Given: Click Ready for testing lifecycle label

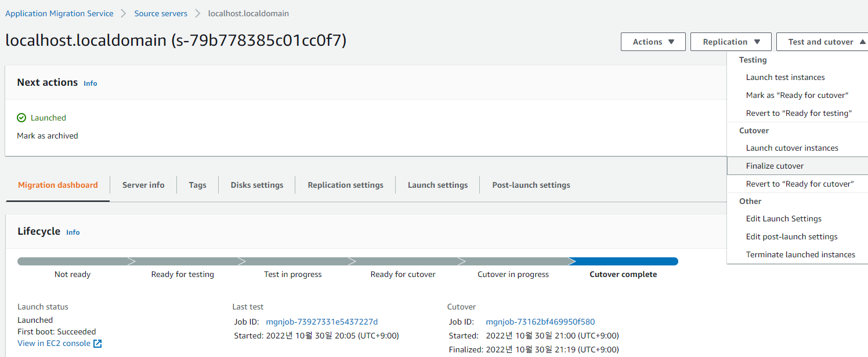Looking at the screenshot, I should click(182, 274).
